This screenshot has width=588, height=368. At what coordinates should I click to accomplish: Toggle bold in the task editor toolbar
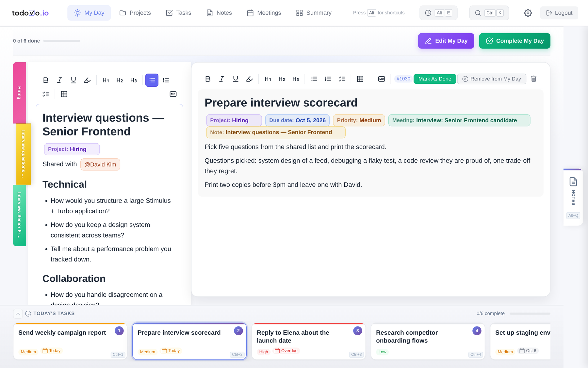click(x=208, y=79)
